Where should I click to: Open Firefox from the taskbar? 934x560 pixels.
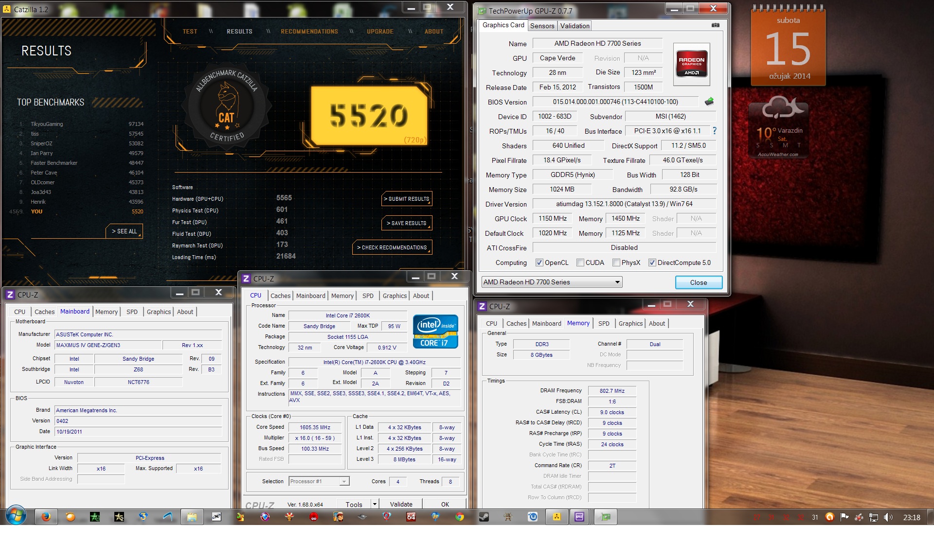click(46, 517)
